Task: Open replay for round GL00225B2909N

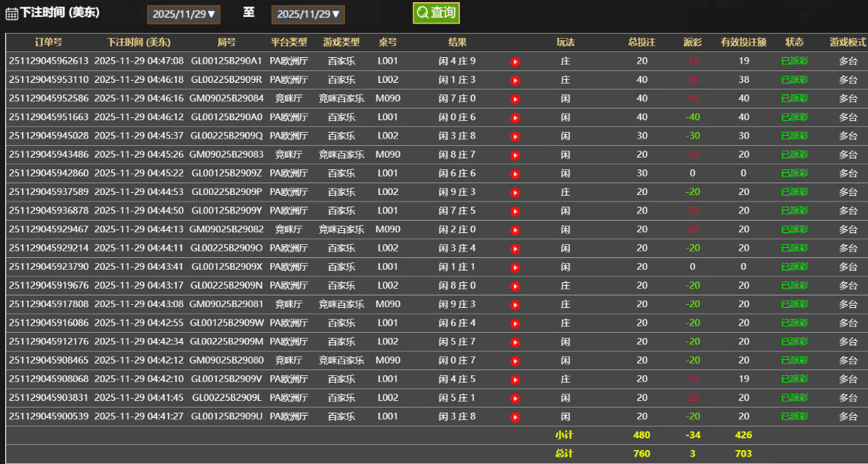Action: point(515,285)
